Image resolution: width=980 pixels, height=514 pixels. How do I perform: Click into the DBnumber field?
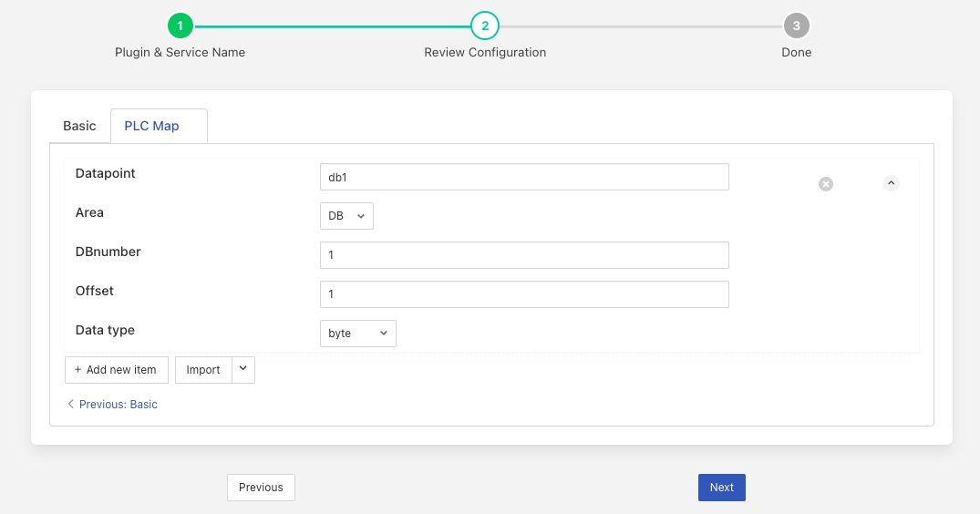(524, 255)
